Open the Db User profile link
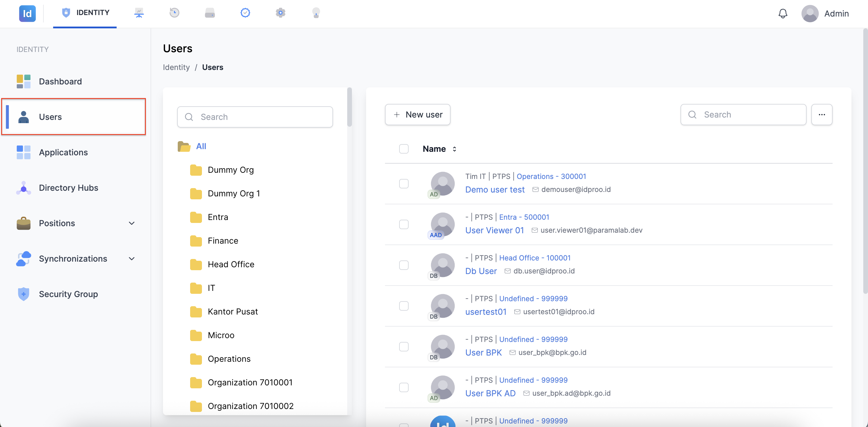868x427 pixels. (x=481, y=271)
